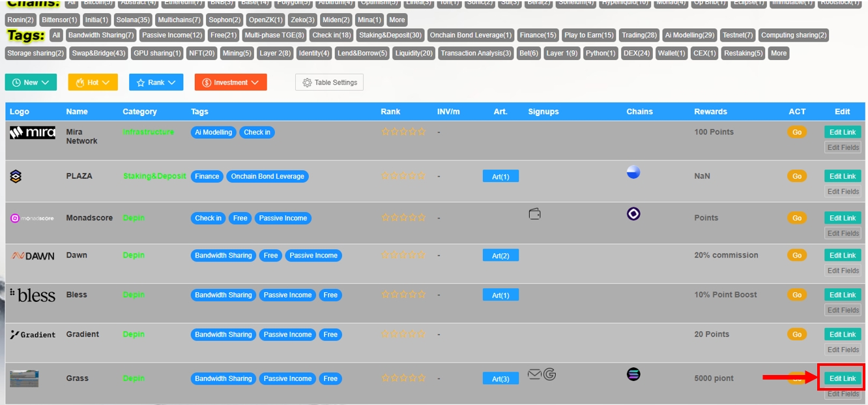Open the Grass logo thumbnail
This screenshot has width=868, height=405.
pyautogui.click(x=24, y=378)
